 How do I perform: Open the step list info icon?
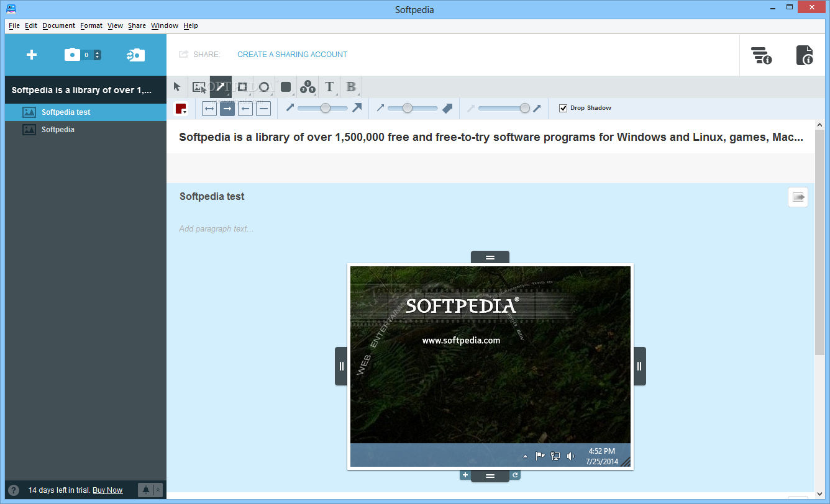click(761, 55)
